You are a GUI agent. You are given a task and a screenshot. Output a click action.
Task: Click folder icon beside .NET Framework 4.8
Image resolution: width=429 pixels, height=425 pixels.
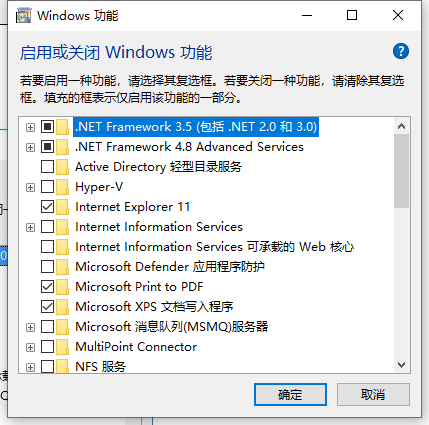[x=62, y=147]
